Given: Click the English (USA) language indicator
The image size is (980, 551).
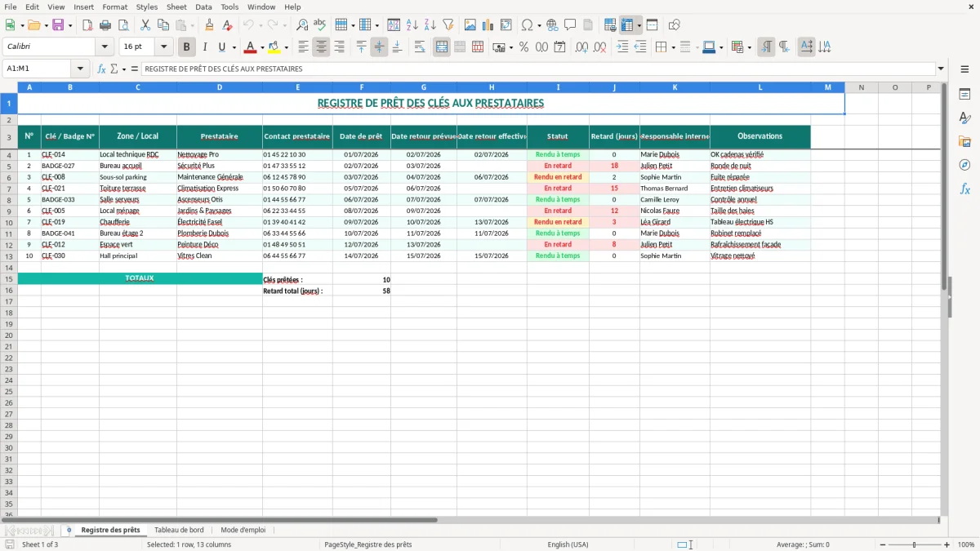Looking at the screenshot, I should click(x=568, y=544).
